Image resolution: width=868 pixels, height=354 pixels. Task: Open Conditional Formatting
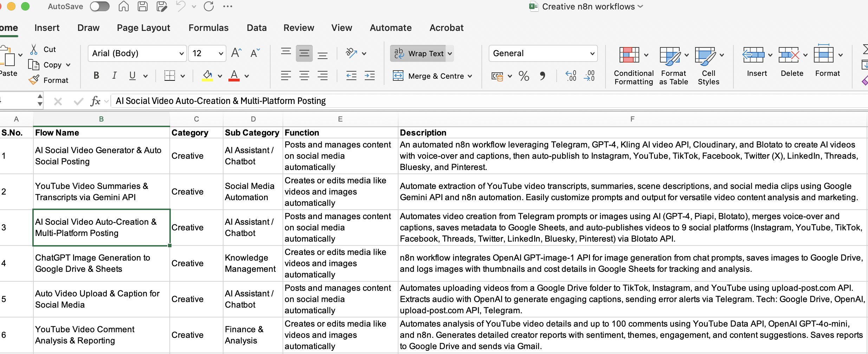pos(634,66)
